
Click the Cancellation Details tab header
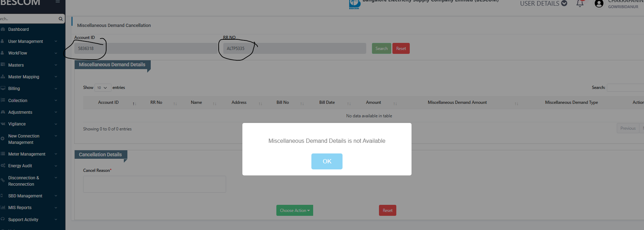coord(100,155)
